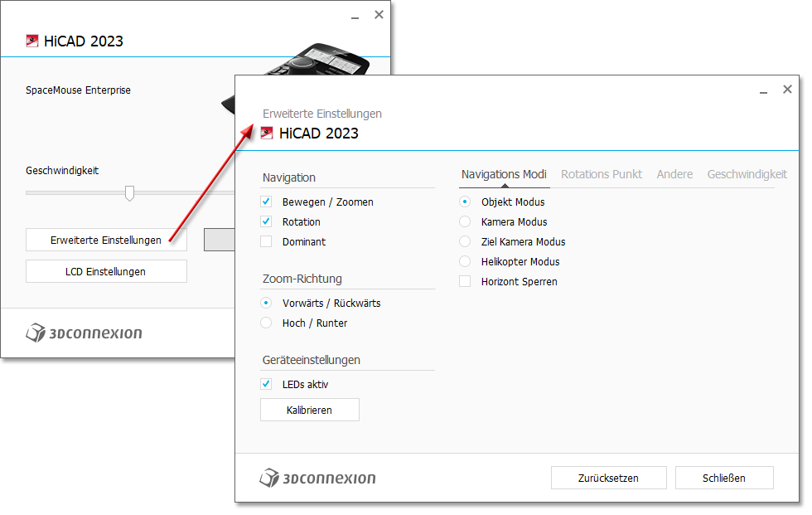Open the Geschwindigkeit tab
Screen dimensions: 812x515
[x=747, y=175]
